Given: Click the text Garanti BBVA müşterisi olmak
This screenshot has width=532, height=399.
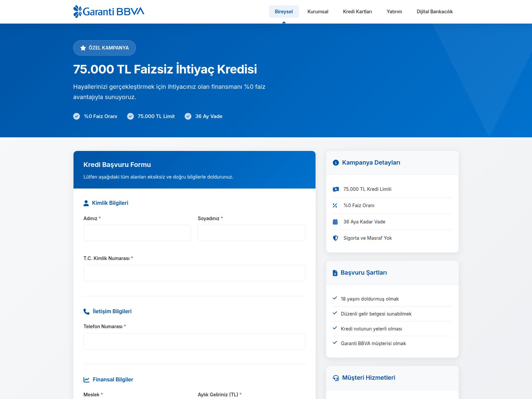Looking at the screenshot, I should click(x=373, y=343).
